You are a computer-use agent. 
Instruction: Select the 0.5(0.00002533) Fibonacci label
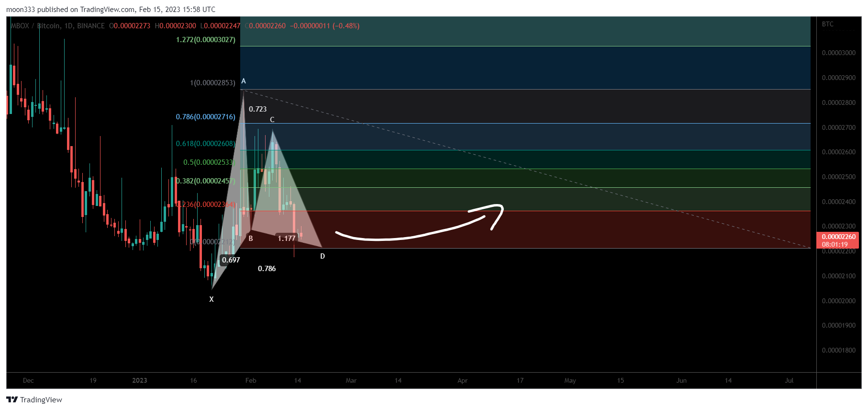210,162
